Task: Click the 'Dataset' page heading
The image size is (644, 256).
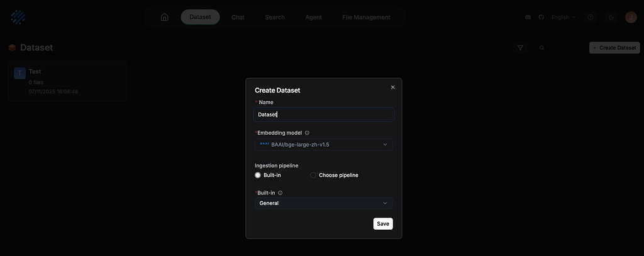Action: click(36, 48)
